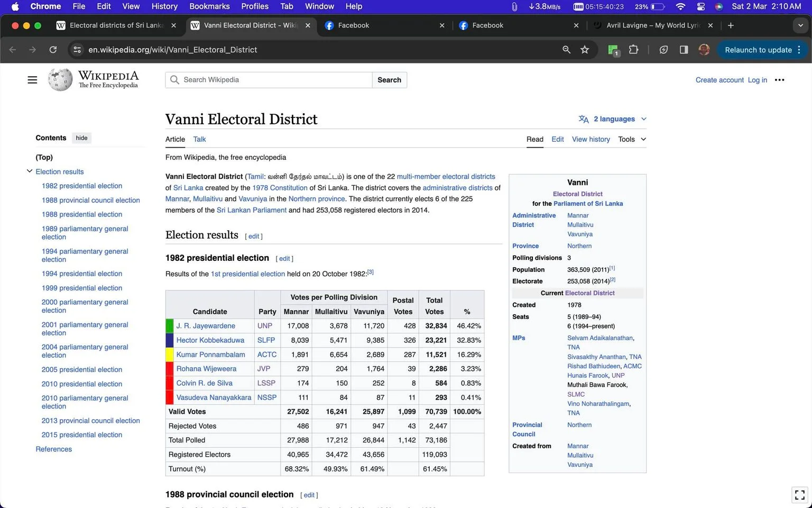812x508 pixels.
Task: Open the 1978 Constitution link
Action: (280, 188)
